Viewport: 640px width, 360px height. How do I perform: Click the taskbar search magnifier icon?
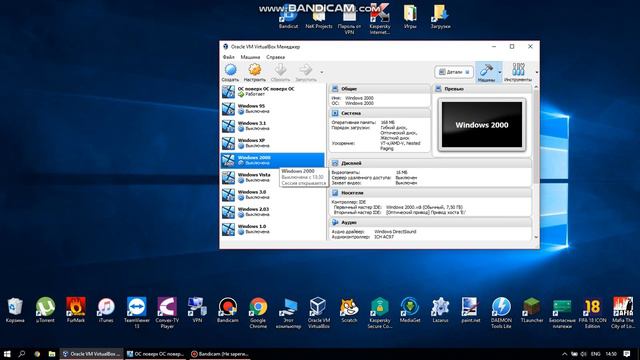coord(22,354)
